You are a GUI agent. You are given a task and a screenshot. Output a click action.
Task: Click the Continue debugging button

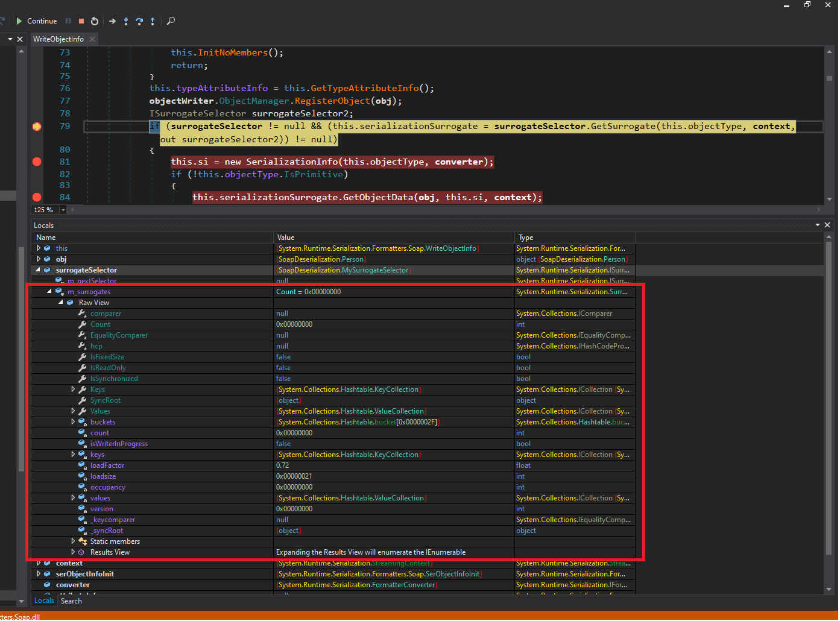click(x=36, y=21)
